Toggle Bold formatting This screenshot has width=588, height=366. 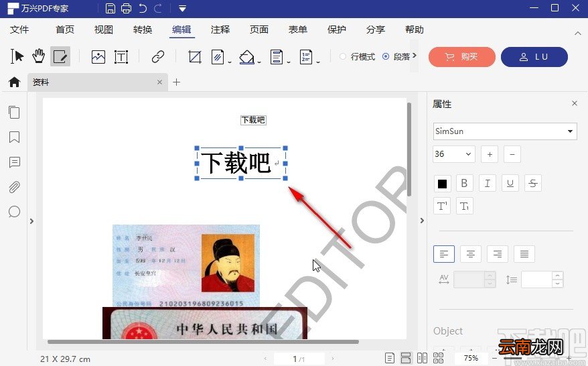point(464,183)
